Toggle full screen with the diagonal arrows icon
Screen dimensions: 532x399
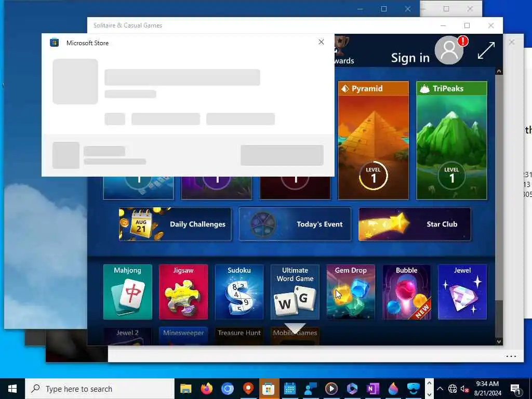486,50
